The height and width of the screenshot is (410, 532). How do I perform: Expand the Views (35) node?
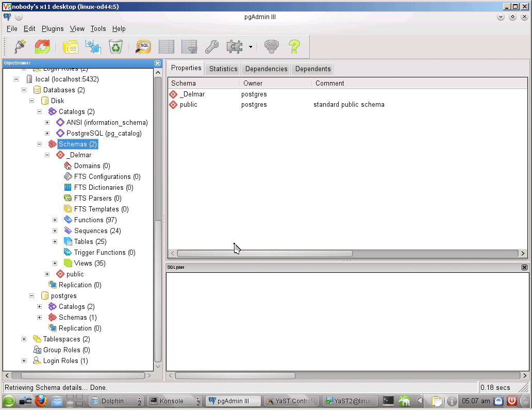(x=55, y=264)
